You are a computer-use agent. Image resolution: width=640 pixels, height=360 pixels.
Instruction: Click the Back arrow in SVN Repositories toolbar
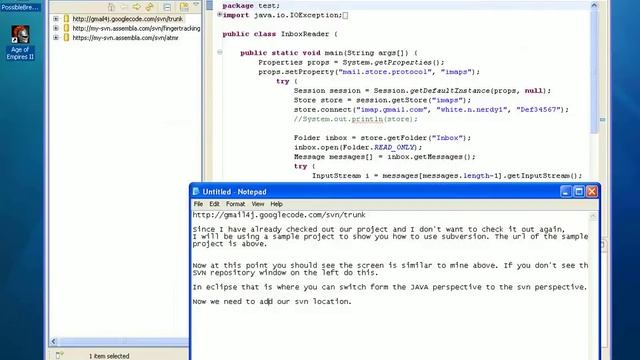tap(124, 7)
